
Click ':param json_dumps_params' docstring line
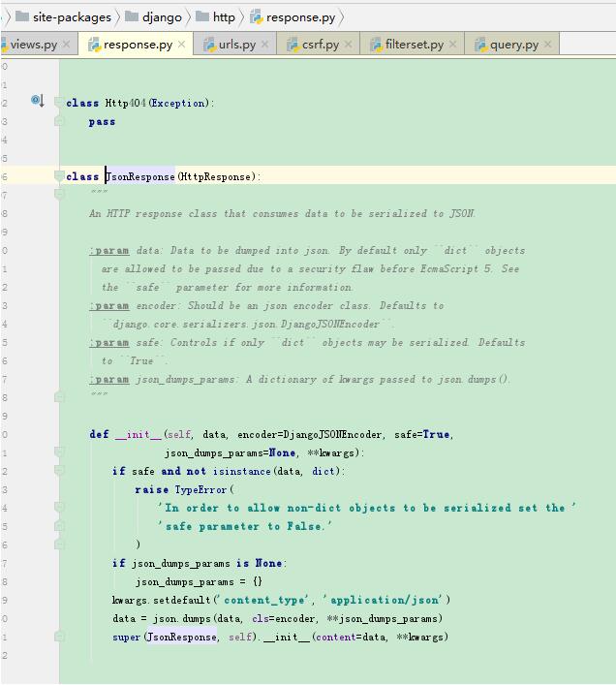pos(299,380)
